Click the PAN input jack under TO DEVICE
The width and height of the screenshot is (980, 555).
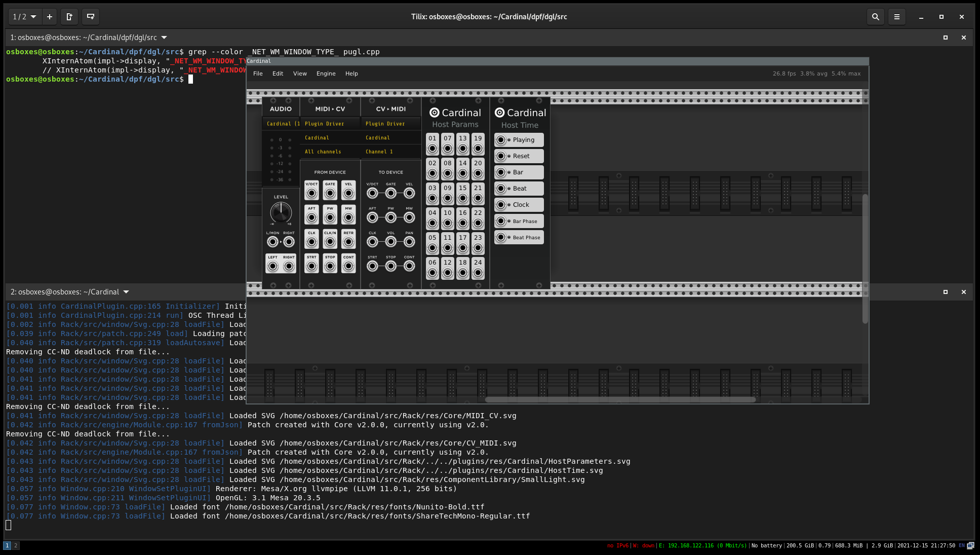409,242
